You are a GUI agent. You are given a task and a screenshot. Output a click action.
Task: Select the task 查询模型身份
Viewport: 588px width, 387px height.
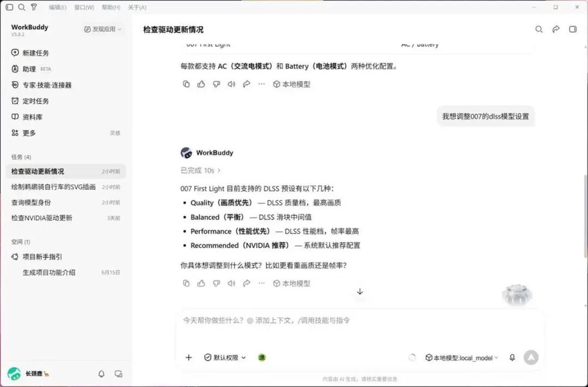[x=66, y=203]
